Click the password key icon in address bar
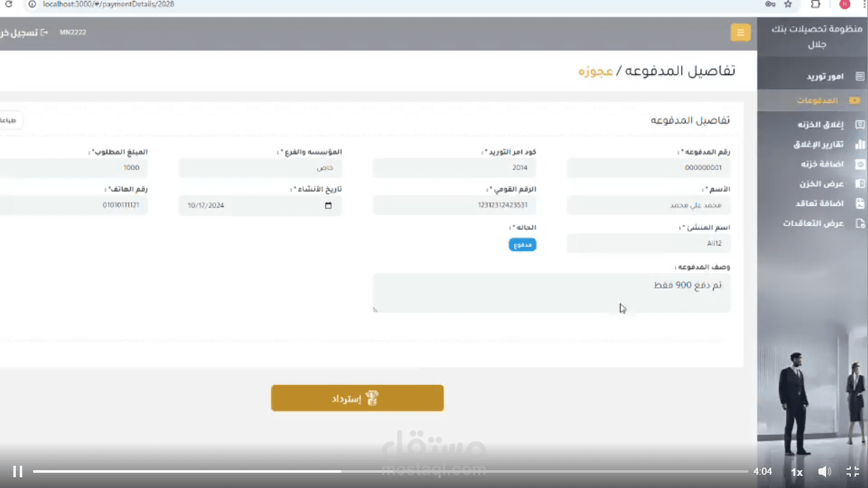The image size is (868, 488). click(770, 4)
